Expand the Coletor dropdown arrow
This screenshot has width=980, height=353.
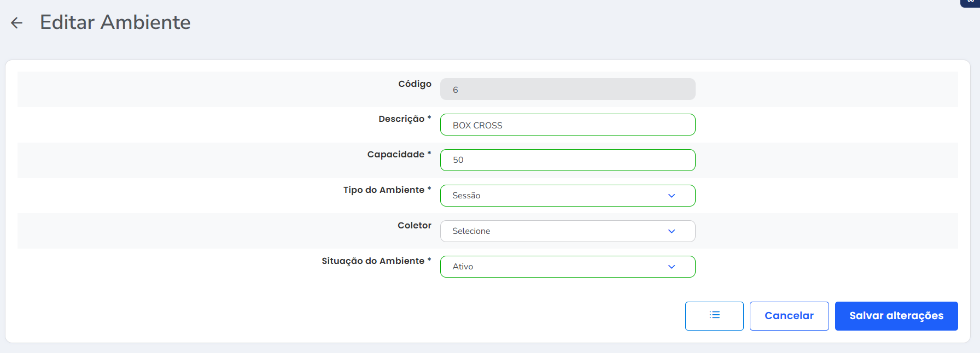[672, 231]
